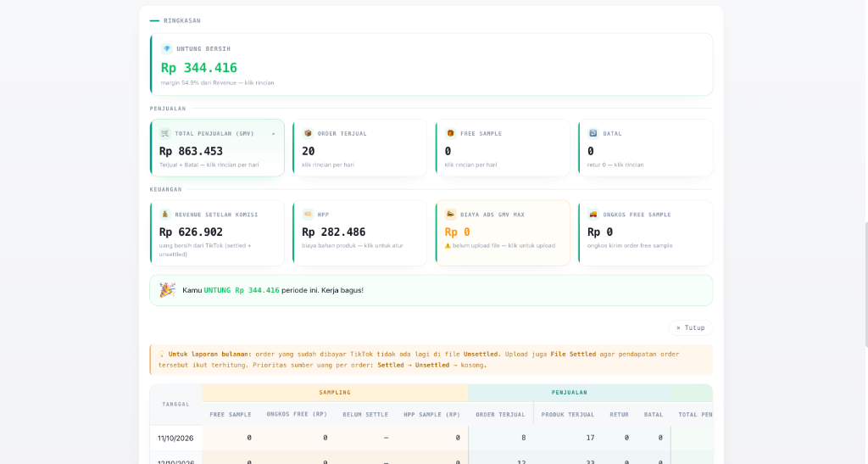This screenshot has height=464, width=868.
Task: Click the Produk Terjual column header
Action: pos(568,414)
